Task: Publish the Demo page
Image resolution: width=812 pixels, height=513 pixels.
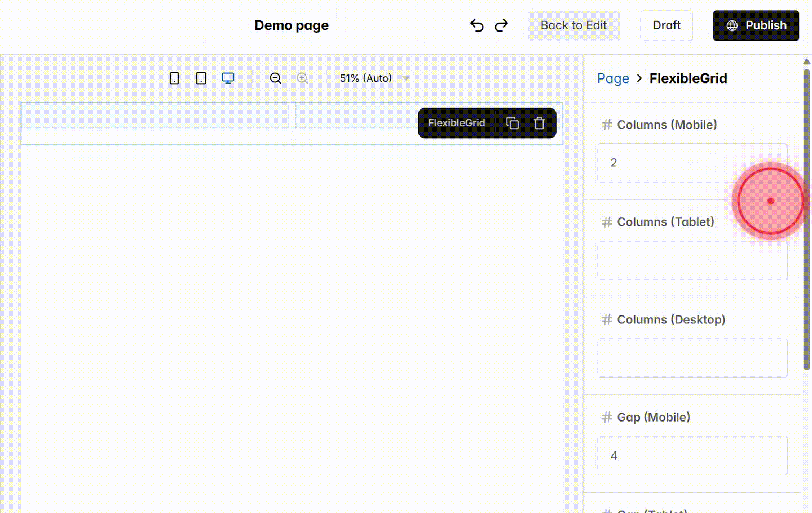Action: point(756,25)
